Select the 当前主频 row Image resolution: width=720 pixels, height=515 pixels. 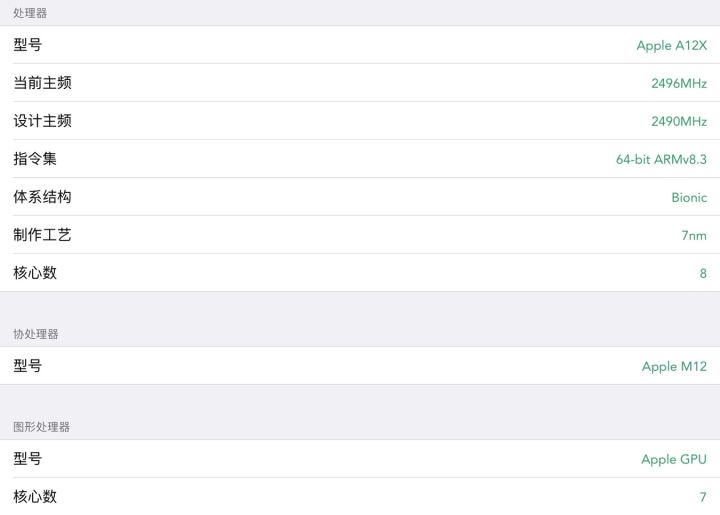click(360, 83)
